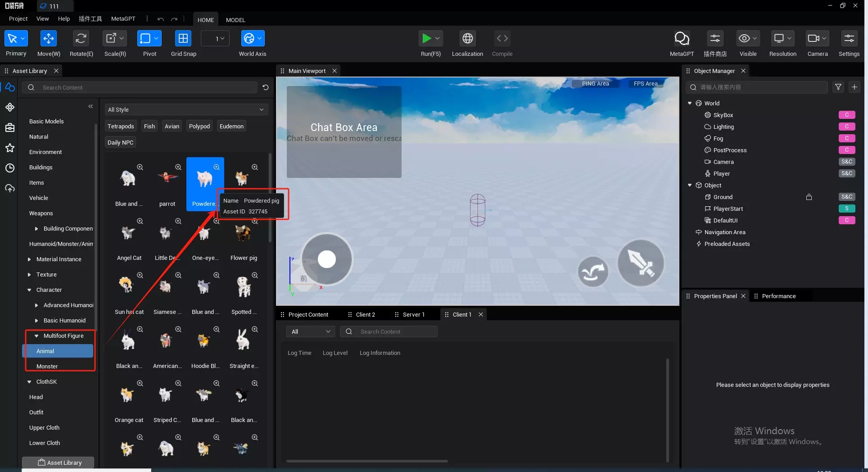Switch to the Project Content tab

(x=308, y=315)
